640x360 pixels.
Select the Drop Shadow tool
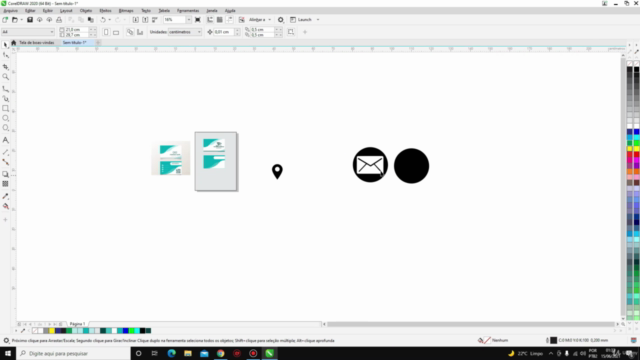point(5,174)
